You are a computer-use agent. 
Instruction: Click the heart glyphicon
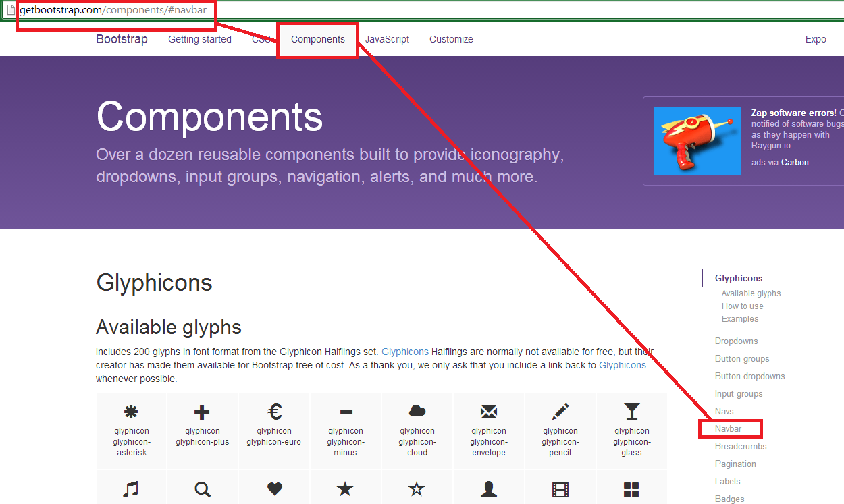274,489
